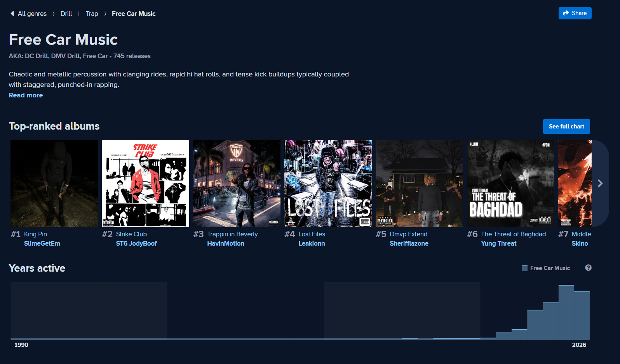This screenshot has height=364, width=620.
Task: Open The Threat of Baghdad cover
Action: 510,183
